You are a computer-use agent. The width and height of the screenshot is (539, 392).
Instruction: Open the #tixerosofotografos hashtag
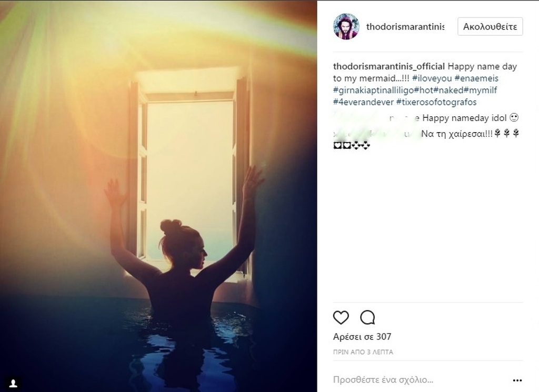[436, 103]
